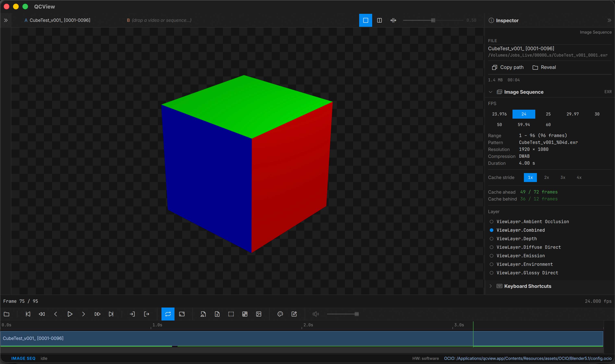Set cache stride to 3x
Image resolution: width=615 pixels, height=364 pixels.
(563, 177)
